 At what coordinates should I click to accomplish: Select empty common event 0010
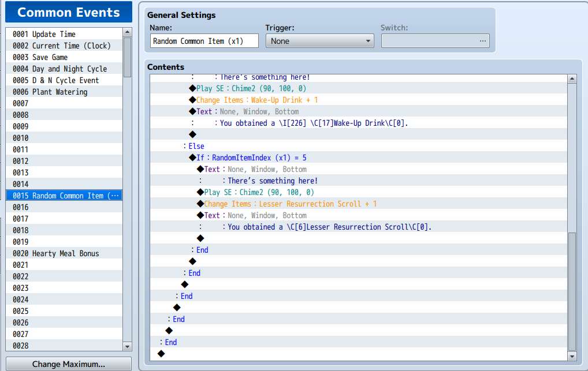pyautogui.click(x=64, y=138)
